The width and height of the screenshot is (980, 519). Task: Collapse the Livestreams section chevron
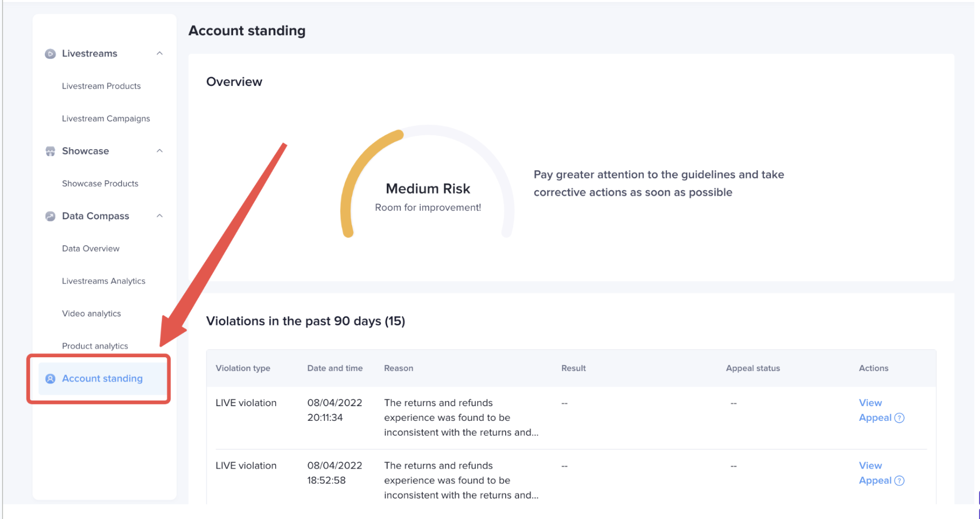coord(159,53)
